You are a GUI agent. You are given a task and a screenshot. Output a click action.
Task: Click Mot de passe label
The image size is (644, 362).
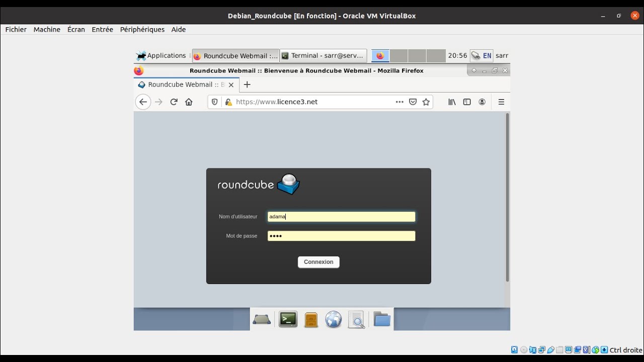click(x=242, y=236)
